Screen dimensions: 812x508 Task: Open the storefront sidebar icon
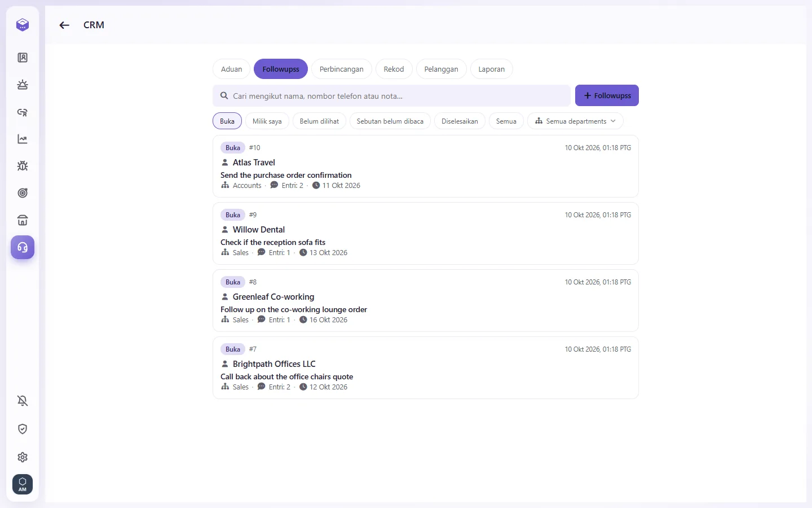(23, 220)
